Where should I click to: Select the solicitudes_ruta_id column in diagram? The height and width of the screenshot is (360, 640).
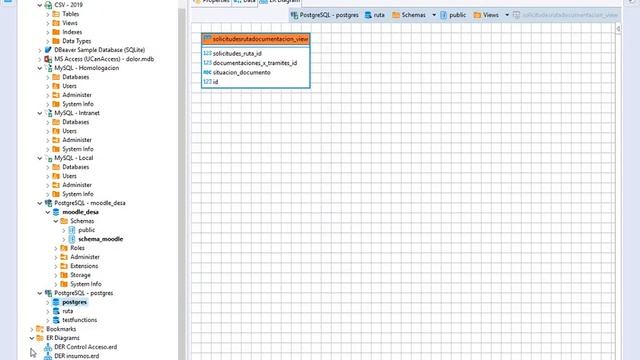tap(237, 53)
